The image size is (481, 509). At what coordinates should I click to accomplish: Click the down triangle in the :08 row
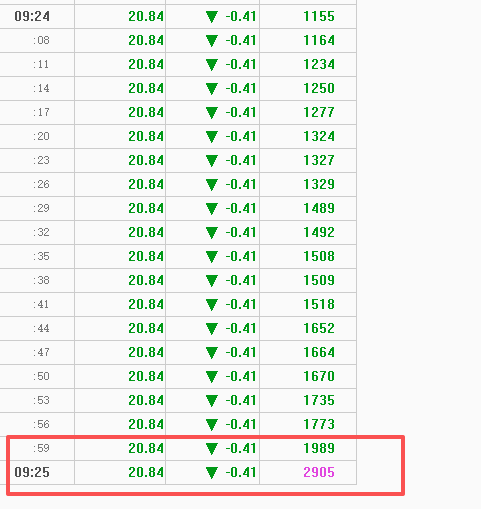click(212, 41)
